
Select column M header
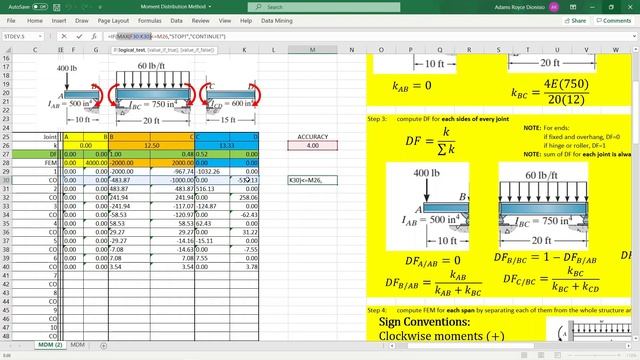313,50
